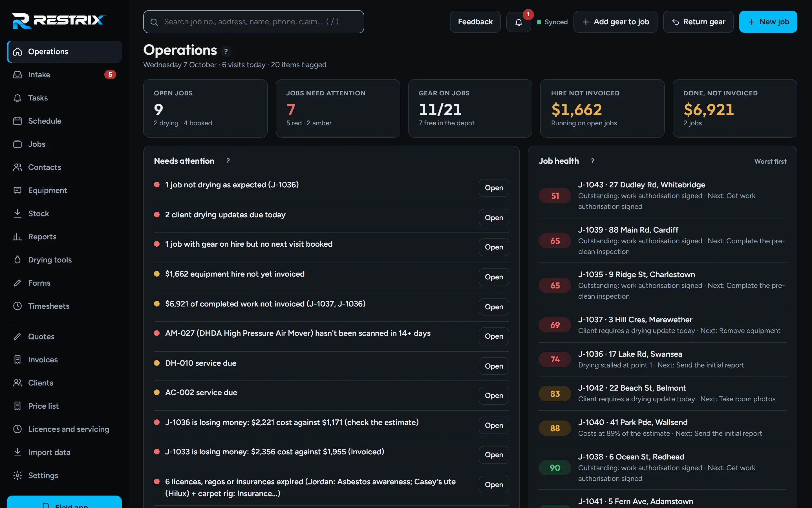This screenshot has height=508, width=812.
Task: Click the Reports bar chart icon
Action: click(17, 237)
